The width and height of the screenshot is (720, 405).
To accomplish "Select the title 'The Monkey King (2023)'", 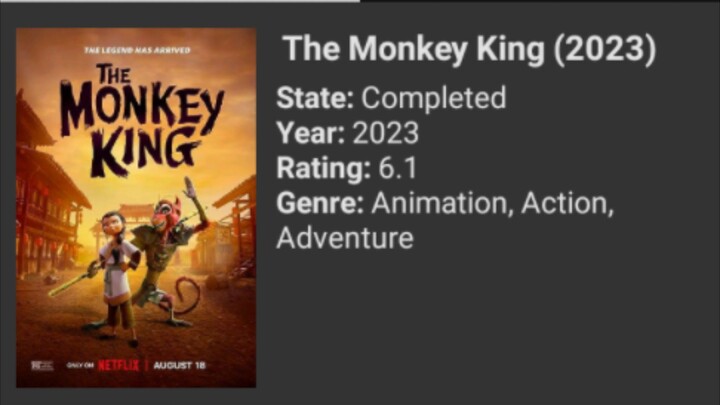I will (x=469, y=51).
